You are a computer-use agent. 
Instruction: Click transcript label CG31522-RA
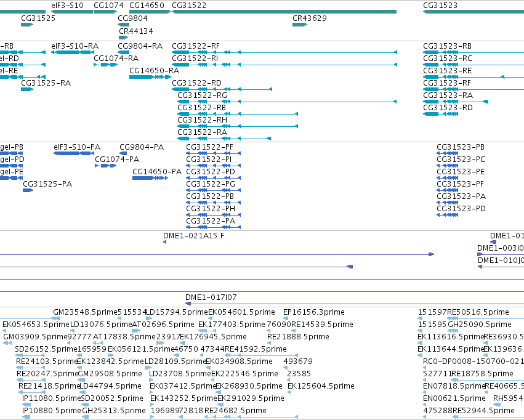[x=202, y=132]
